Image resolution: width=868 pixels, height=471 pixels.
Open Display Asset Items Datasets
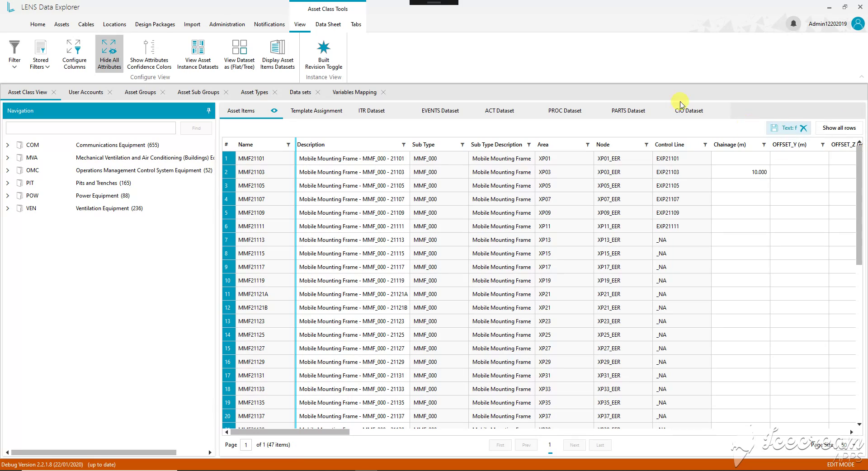coord(278,54)
